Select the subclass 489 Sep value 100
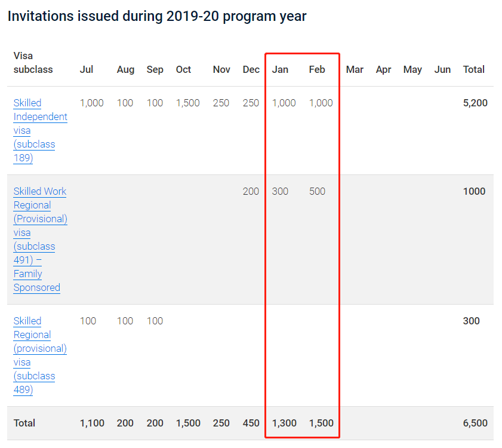Screen dimensions: 502x448 coord(155,321)
